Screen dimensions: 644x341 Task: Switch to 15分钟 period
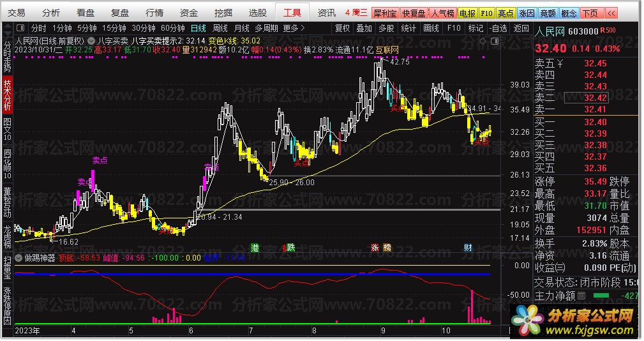pos(114,28)
